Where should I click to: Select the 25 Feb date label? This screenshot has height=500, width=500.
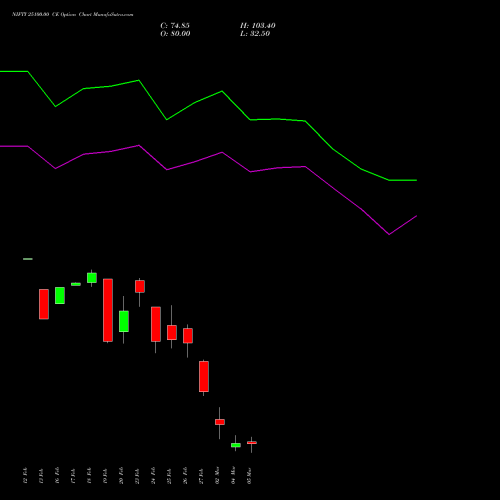[x=169, y=476]
